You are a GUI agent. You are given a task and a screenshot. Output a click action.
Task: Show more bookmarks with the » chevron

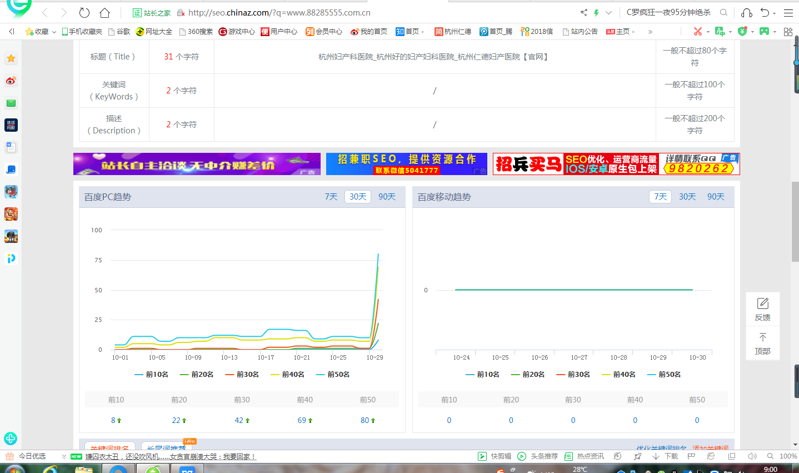point(650,32)
